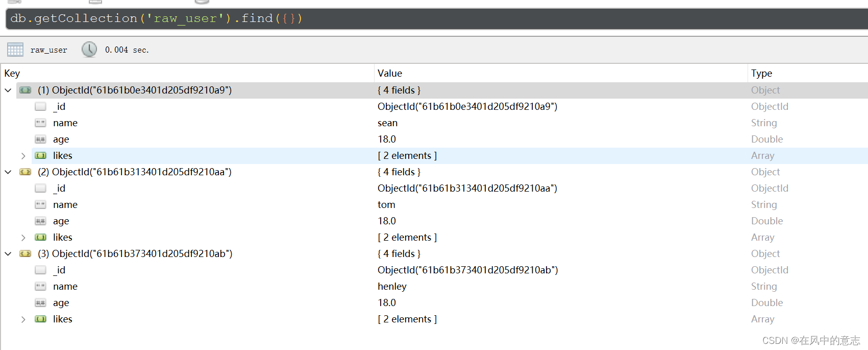Click 'Array' type in henley's likes row
The width and height of the screenshot is (868, 350).
pyautogui.click(x=763, y=319)
